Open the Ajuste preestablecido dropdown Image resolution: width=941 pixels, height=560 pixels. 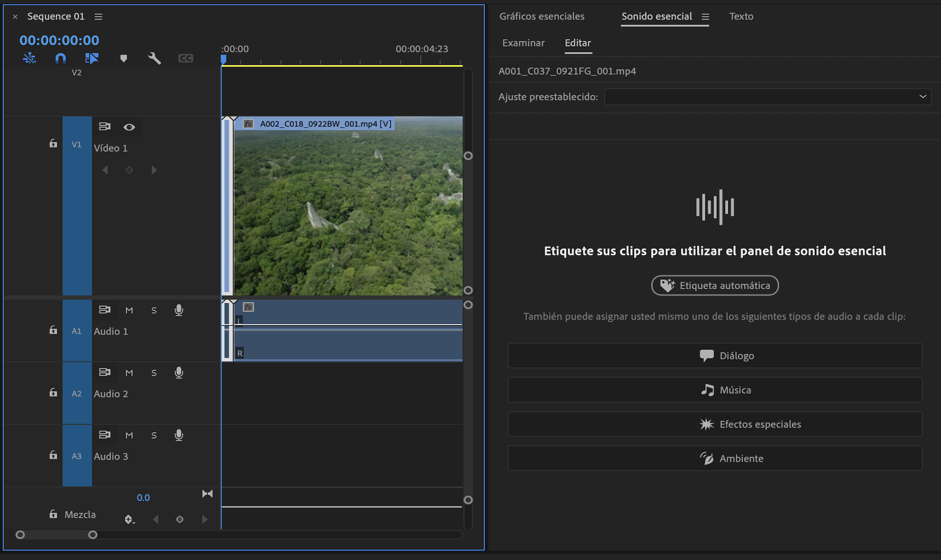coord(767,97)
